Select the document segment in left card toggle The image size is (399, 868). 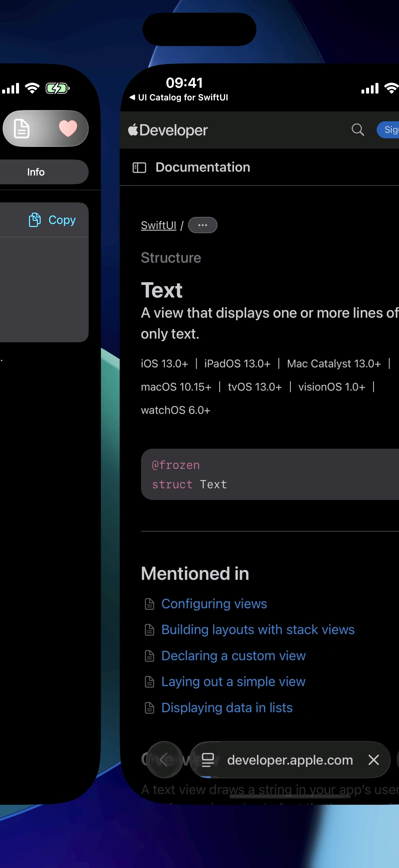pyautogui.click(x=21, y=128)
